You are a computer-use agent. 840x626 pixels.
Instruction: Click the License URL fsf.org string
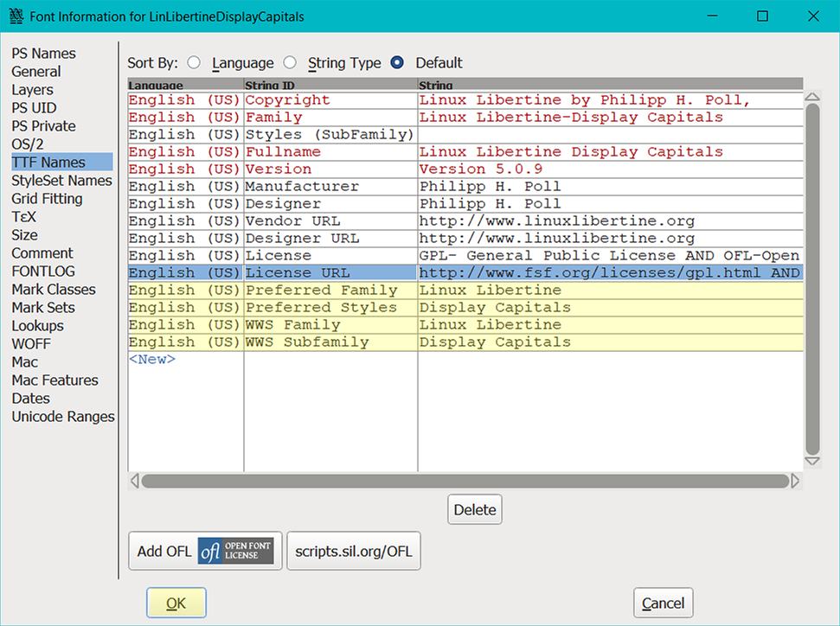point(610,272)
